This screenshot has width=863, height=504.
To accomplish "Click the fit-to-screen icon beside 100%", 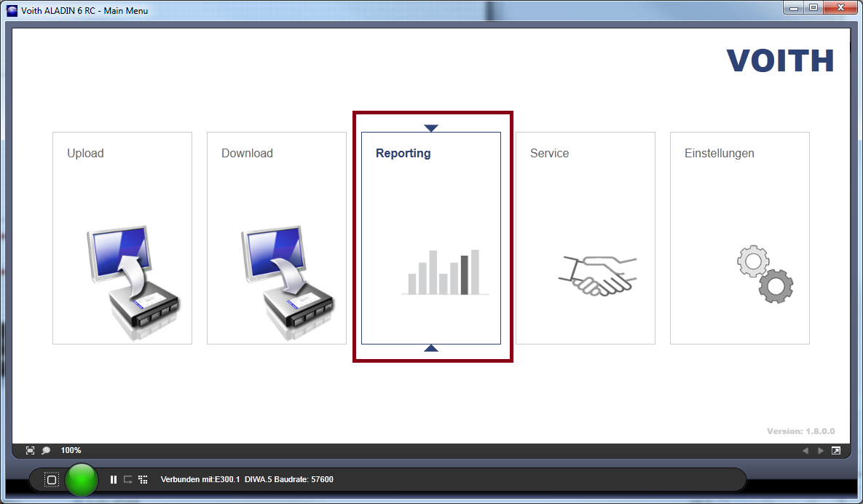I will (x=31, y=450).
